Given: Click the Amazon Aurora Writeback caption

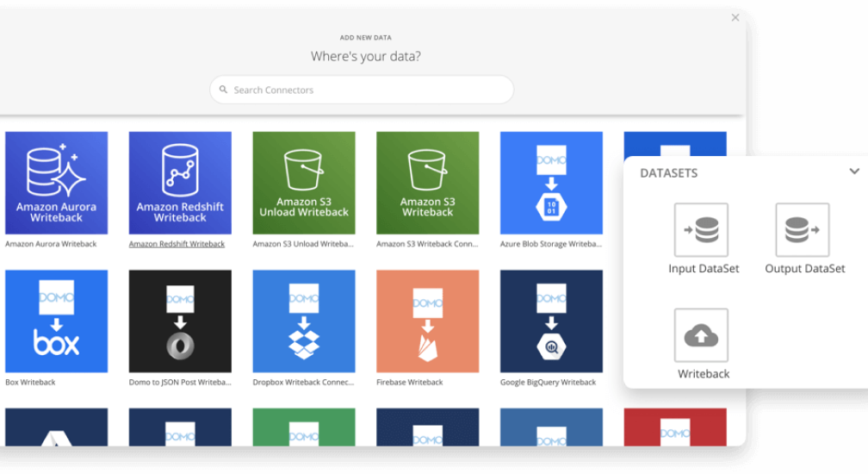Looking at the screenshot, I should pyautogui.click(x=51, y=244).
